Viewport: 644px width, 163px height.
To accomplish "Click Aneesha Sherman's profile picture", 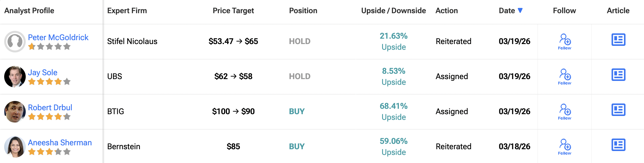I will [x=15, y=147].
